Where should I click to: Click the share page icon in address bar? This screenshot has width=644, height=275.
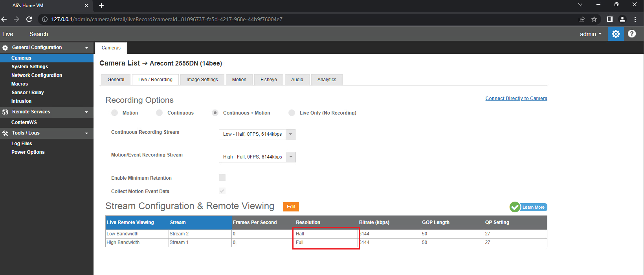[x=582, y=19]
